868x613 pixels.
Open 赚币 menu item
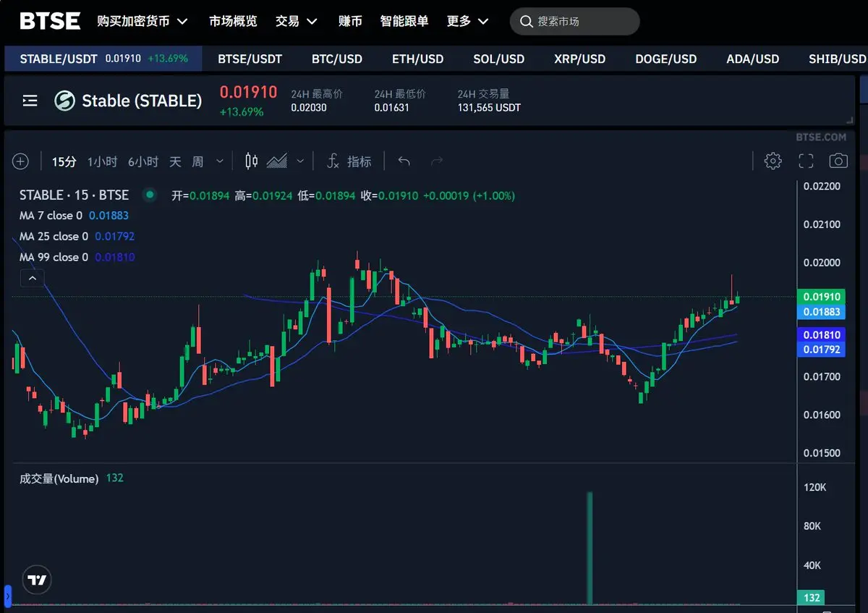click(350, 21)
